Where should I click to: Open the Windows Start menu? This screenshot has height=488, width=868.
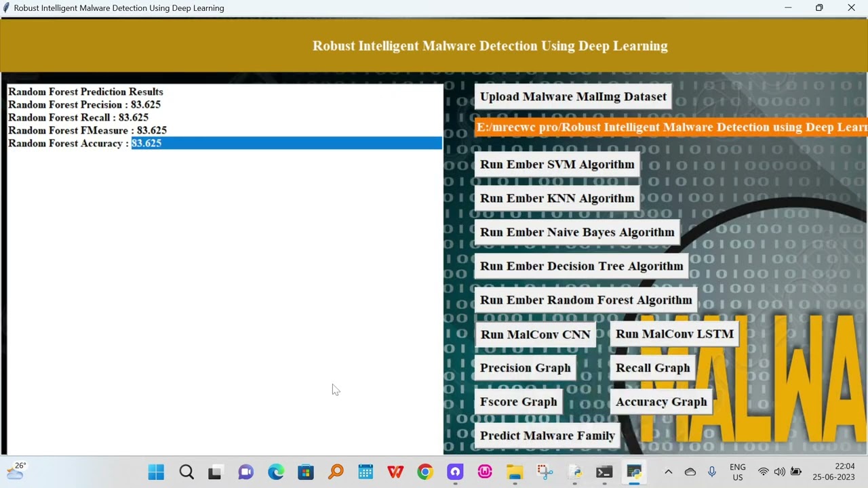click(x=156, y=472)
